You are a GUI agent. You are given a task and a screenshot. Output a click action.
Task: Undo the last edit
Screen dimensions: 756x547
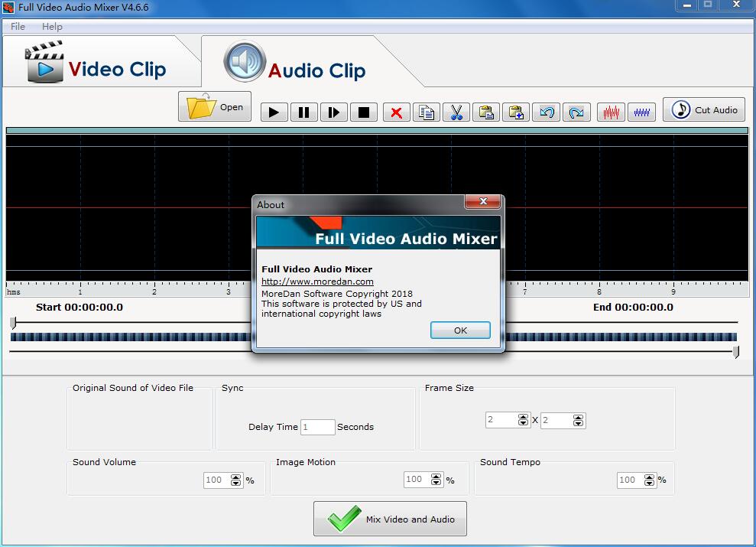pyautogui.click(x=547, y=112)
